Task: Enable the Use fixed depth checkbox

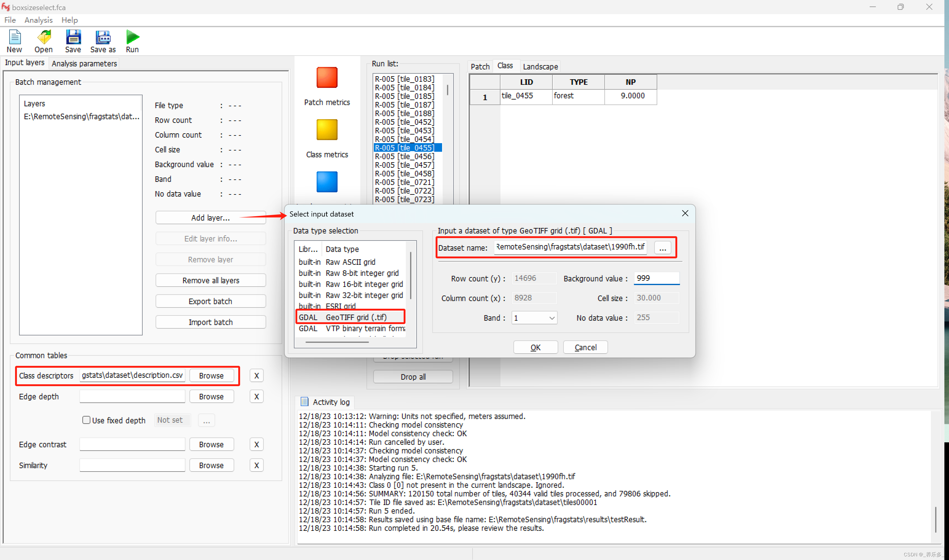Action: pyautogui.click(x=86, y=420)
